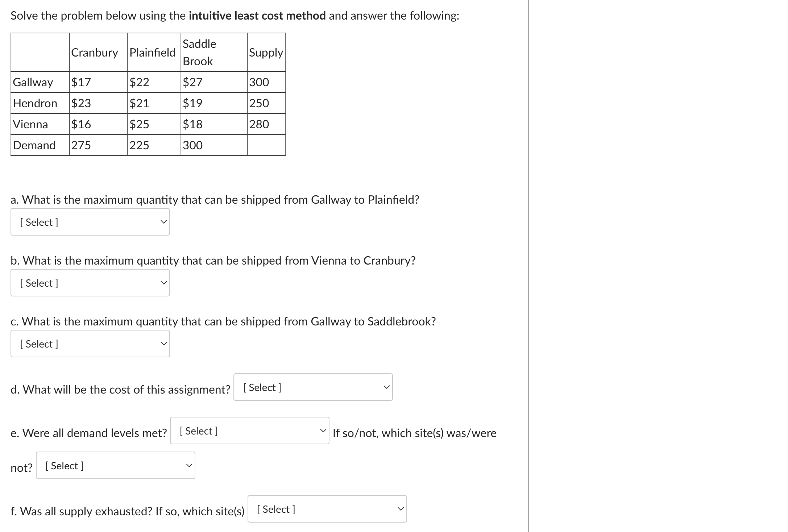
Task: Open the dropdown for question b
Action: coord(90,283)
